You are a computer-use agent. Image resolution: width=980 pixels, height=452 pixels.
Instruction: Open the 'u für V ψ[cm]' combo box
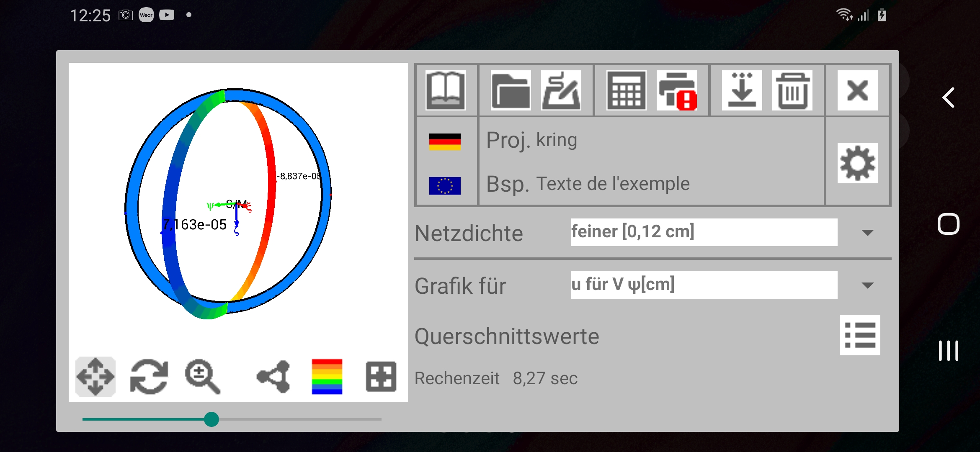tap(704, 285)
